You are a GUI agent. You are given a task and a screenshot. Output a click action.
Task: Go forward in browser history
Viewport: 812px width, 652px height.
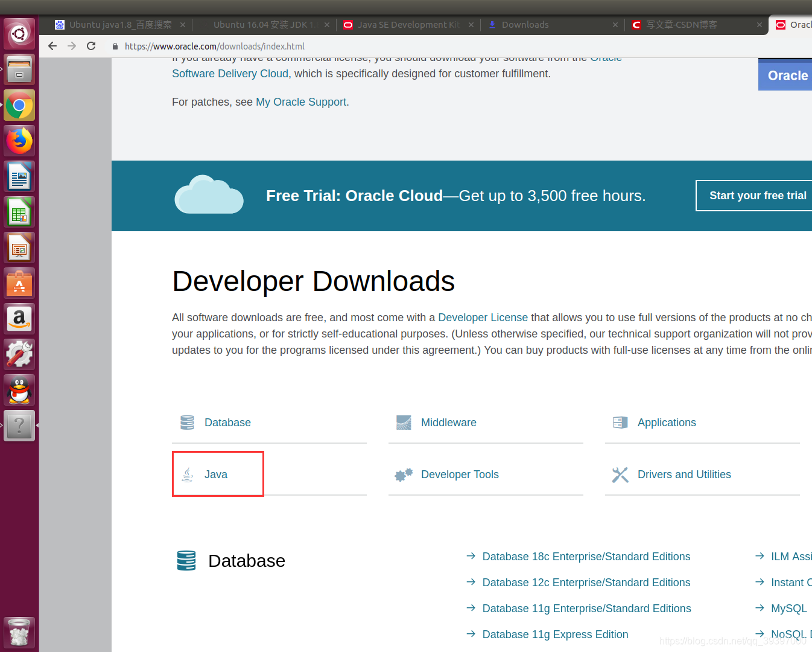tap(72, 46)
